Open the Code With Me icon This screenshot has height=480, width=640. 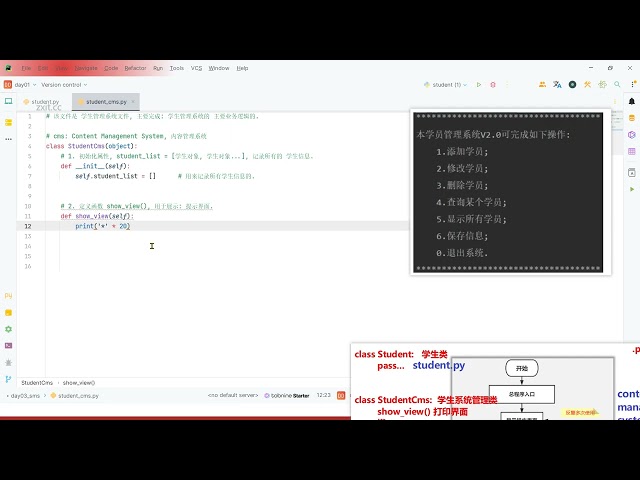(542, 84)
